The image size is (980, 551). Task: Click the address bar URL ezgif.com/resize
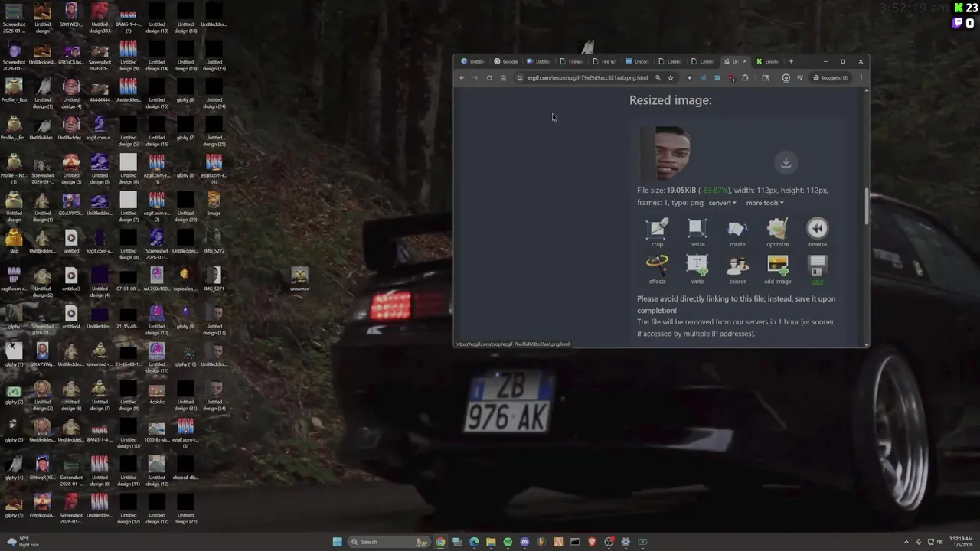point(587,77)
